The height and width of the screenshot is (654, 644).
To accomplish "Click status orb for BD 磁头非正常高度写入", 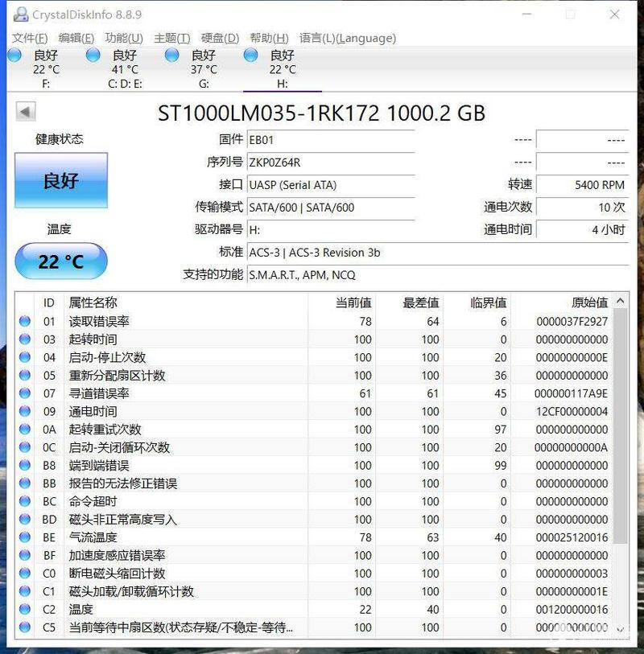I will coord(25,518).
